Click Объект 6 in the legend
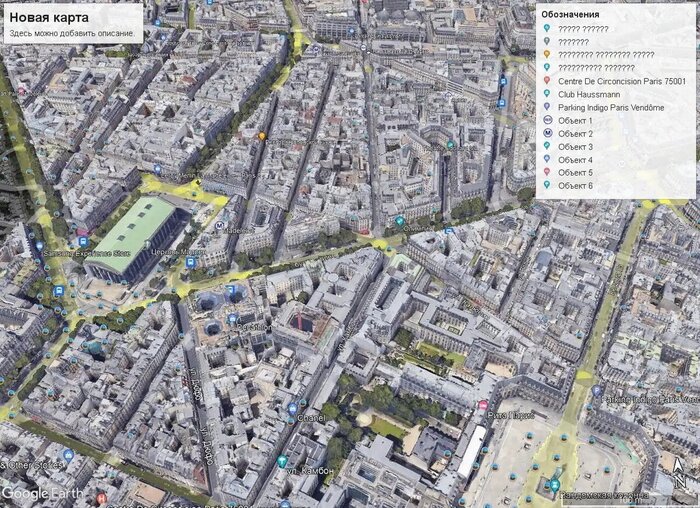The height and width of the screenshot is (508, 700). tap(575, 186)
